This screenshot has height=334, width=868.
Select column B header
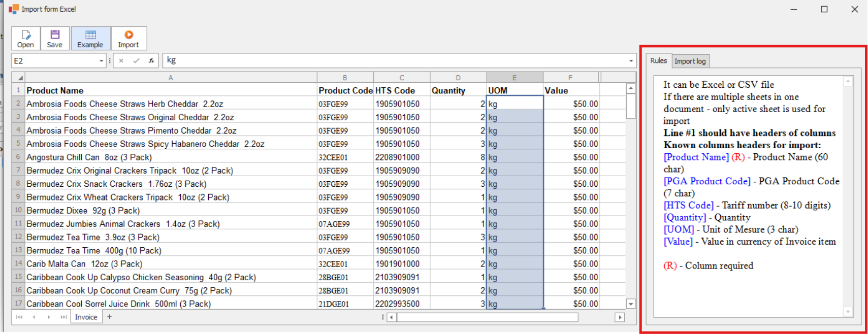(345, 78)
